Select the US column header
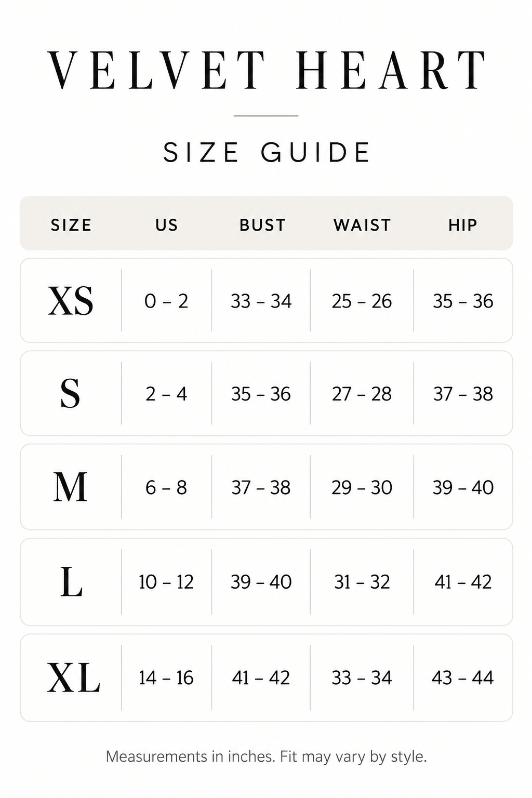 coord(166,225)
